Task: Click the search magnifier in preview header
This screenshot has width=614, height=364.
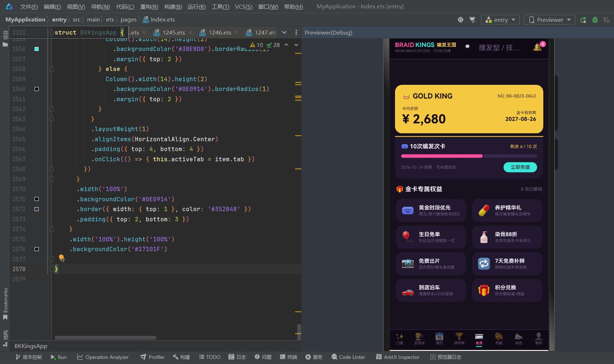Action: pyautogui.click(x=468, y=47)
